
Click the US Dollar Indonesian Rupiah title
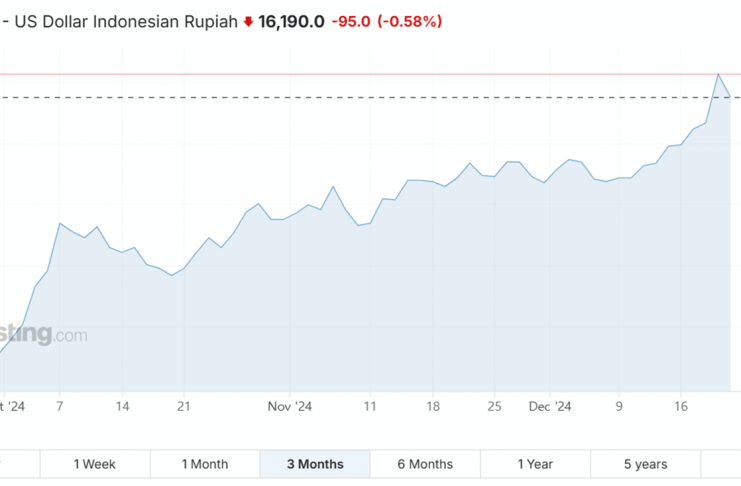pos(125,21)
